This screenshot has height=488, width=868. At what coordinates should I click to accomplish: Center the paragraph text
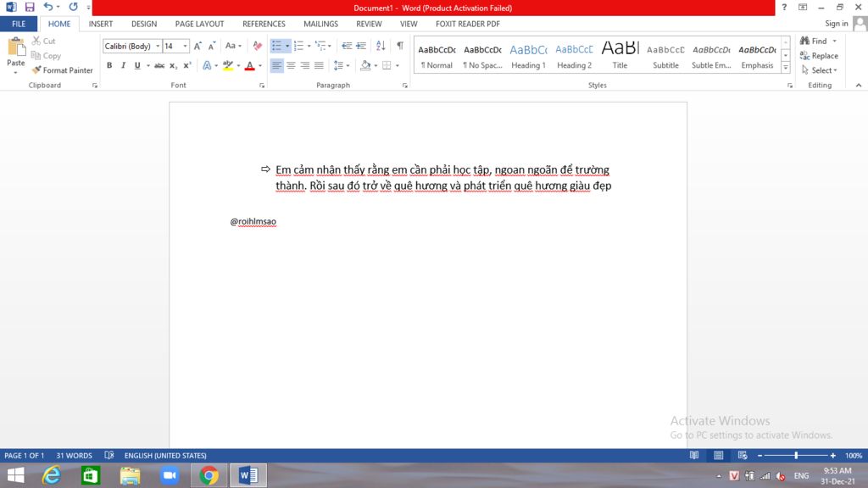291,65
